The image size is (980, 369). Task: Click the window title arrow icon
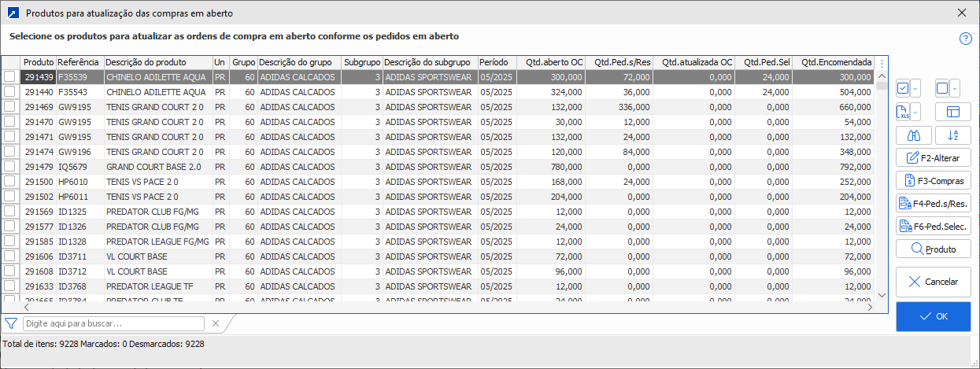13,13
